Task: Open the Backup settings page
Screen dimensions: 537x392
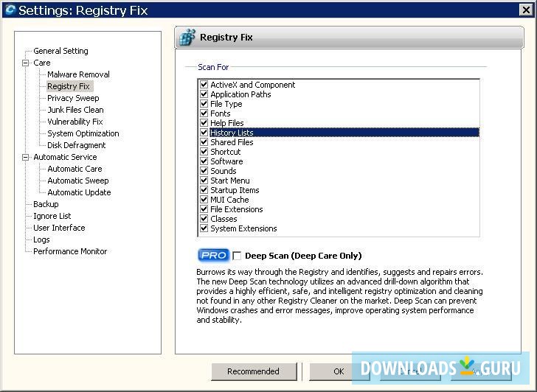Action: (46, 204)
